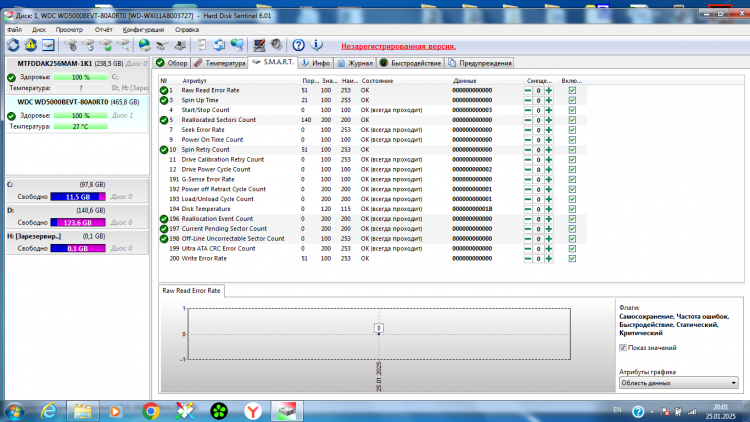Select the 'Current Pending Sector Count' row
The image size is (750, 422).
click(x=373, y=229)
